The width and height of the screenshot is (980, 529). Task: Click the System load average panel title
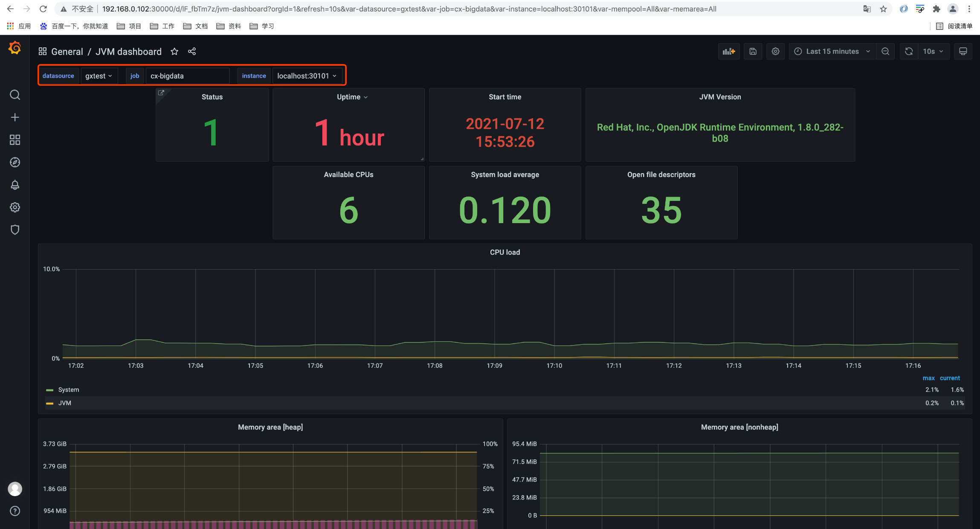[505, 175]
